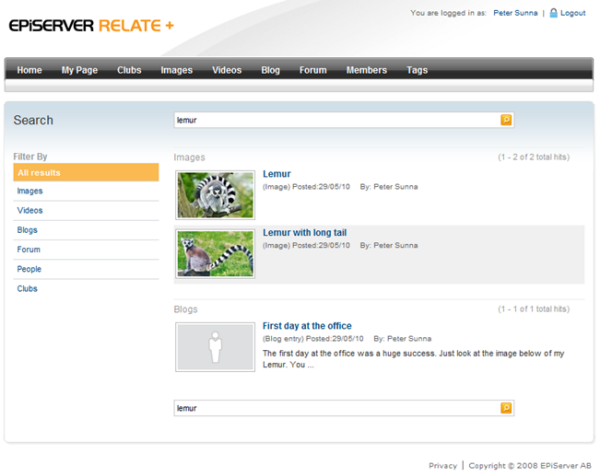Open the Tags menu item
The height and width of the screenshot is (475, 600).
pos(417,70)
